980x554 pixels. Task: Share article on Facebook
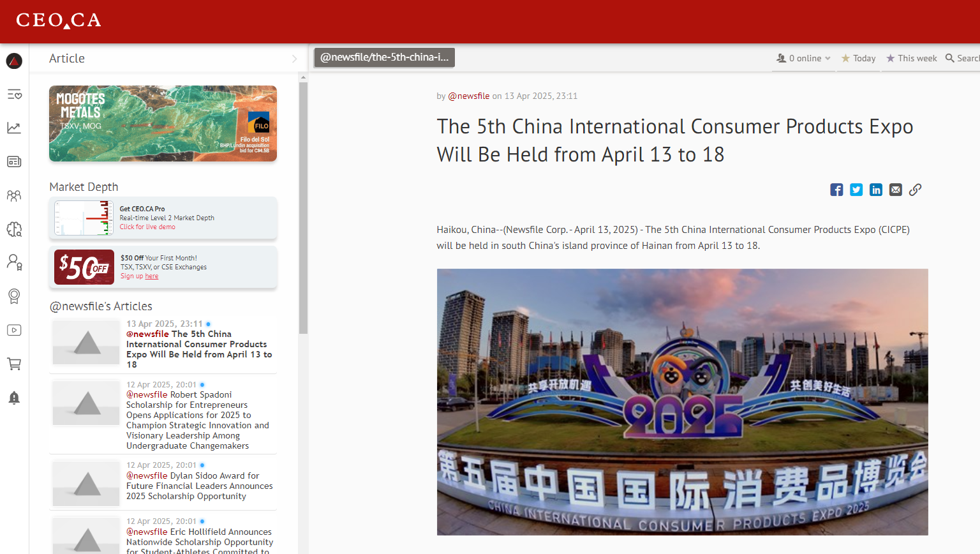(x=836, y=190)
